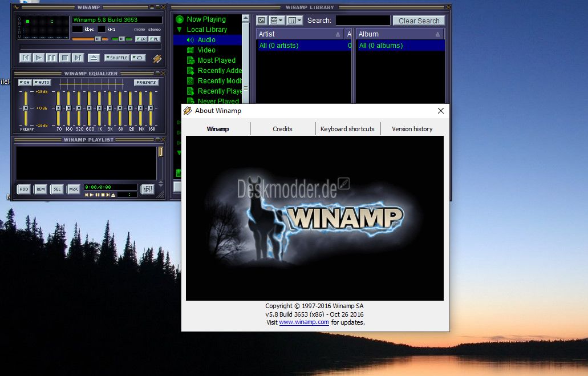The width and height of the screenshot is (588, 376).
Task: Click the 14K equalizer band slider
Action: (141, 108)
